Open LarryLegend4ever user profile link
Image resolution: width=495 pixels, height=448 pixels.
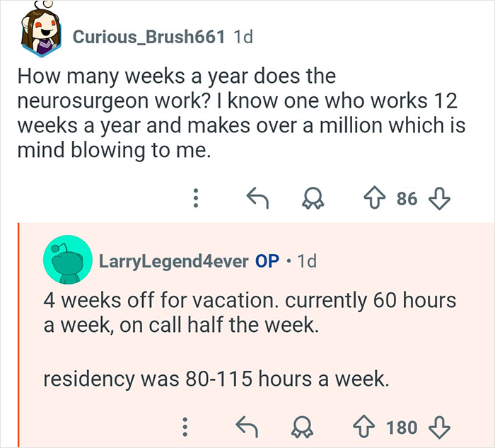(x=173, y=260)
